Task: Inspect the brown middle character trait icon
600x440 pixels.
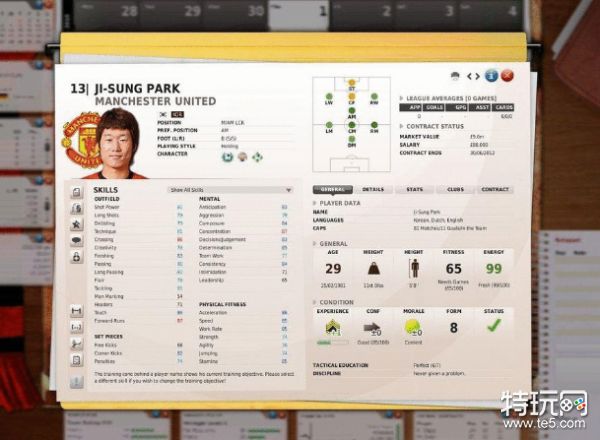Action: click(242, 157)
